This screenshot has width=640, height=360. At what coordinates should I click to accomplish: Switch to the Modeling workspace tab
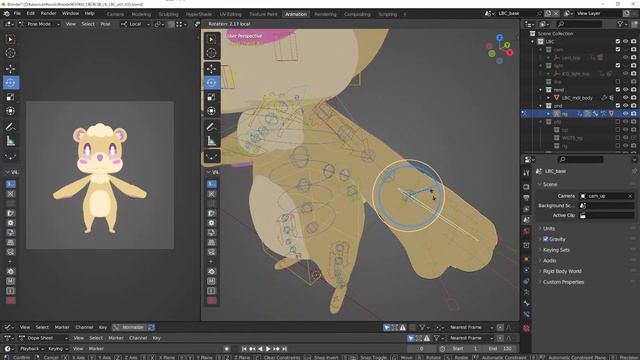(x=141, y=14)
